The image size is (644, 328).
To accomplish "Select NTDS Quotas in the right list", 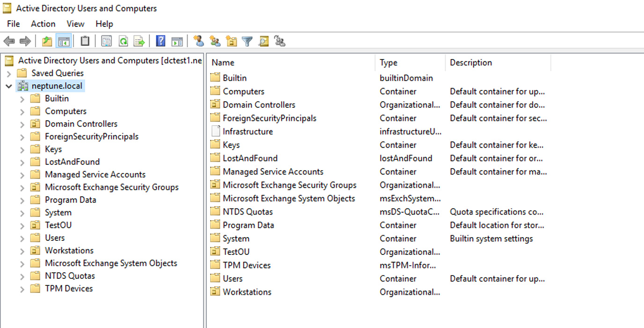I will [248, 212].
